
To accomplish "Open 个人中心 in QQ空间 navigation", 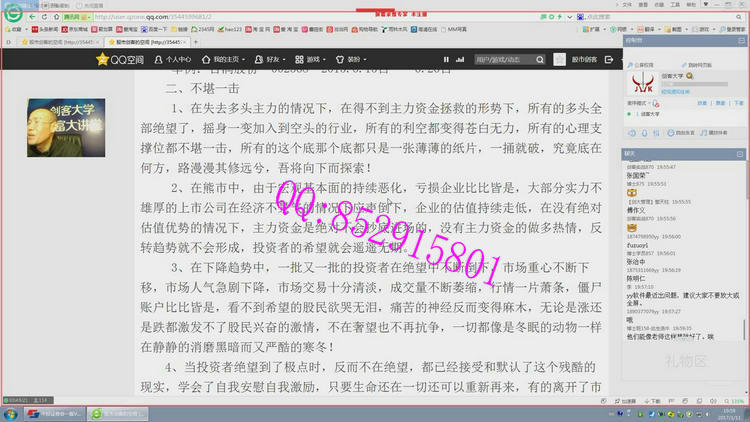I will tap(177, 60).
